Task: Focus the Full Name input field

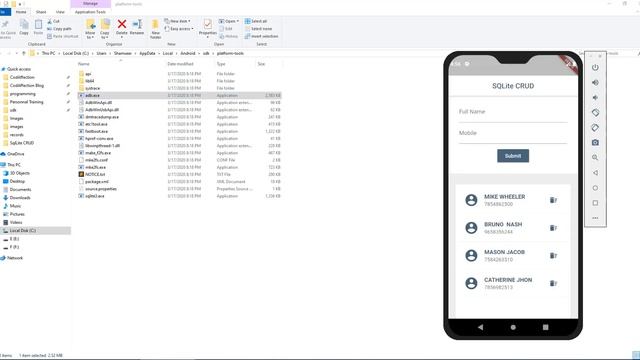Action: (x=513, y=113)
